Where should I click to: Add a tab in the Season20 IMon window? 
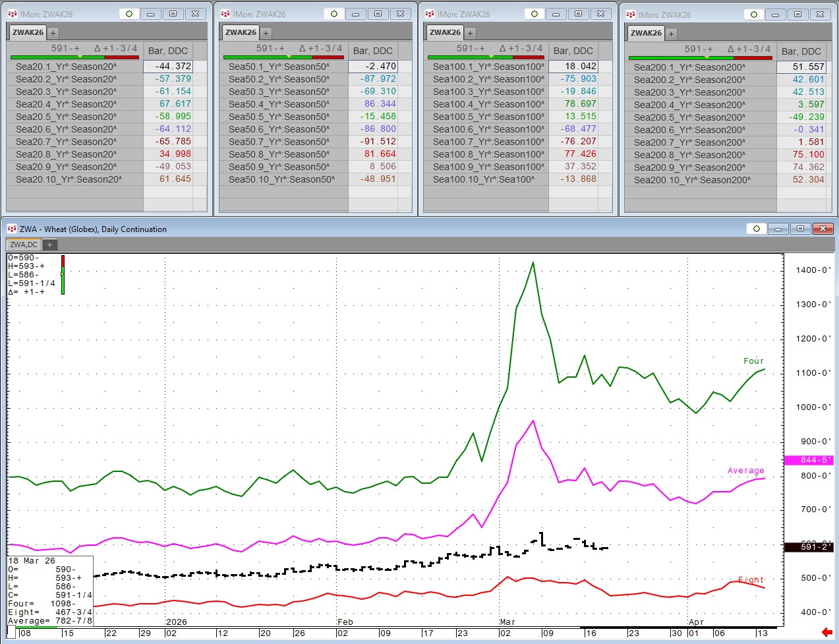(x=53, y=33)
